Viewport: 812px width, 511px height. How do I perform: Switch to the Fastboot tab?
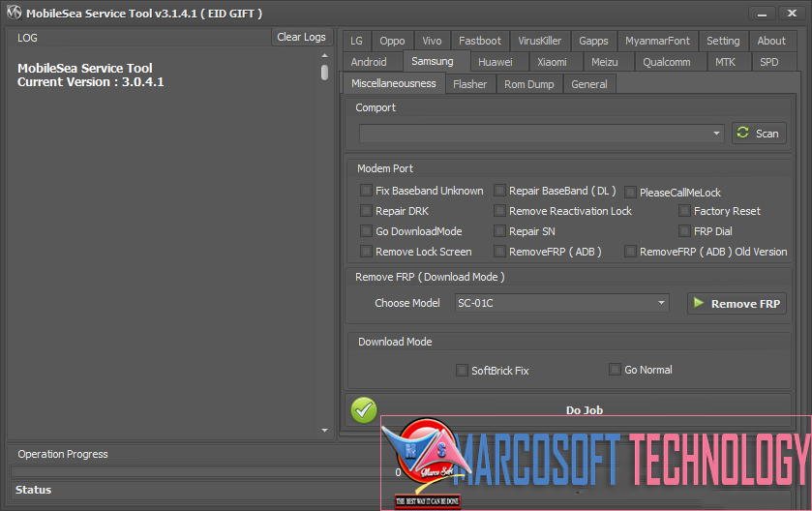[480, 41]
